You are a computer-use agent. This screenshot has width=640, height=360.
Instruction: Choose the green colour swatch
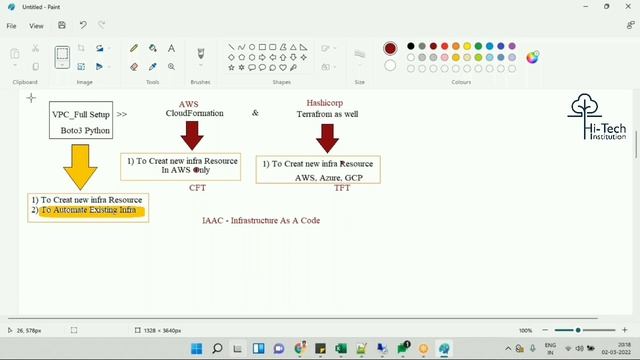[x=478, y=46]
